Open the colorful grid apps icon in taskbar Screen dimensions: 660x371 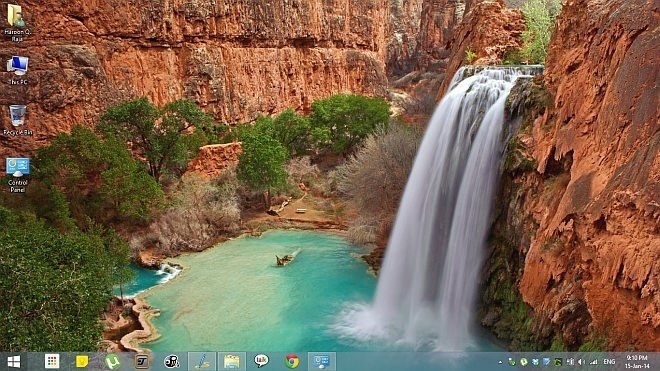(52, 361)
